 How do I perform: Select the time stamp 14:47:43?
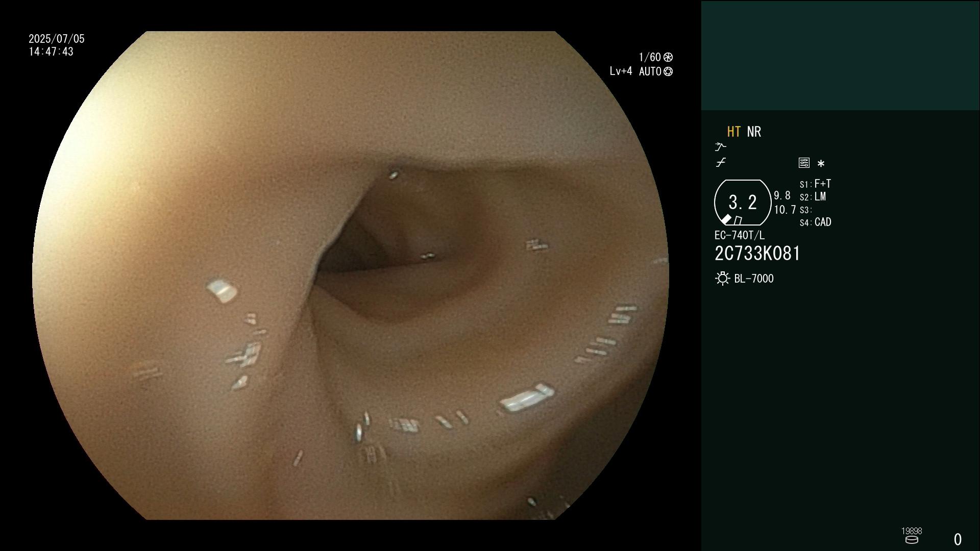click(51, 52)
